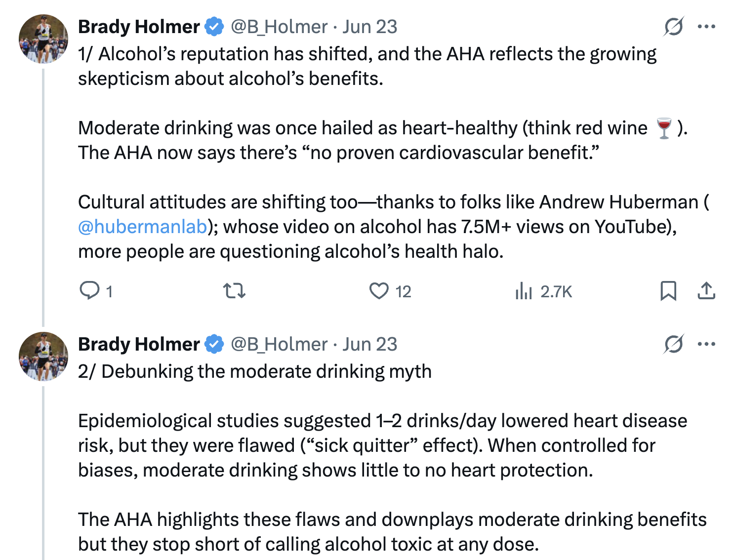
Task: Open Brady Holmer's name on second tweet
Action: (139, 344)
